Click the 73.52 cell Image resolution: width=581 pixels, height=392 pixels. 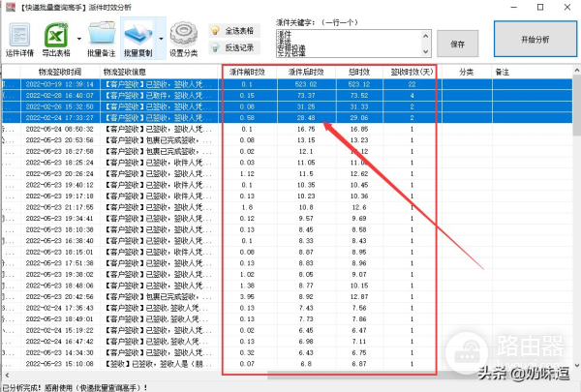[x=359, y=96]
